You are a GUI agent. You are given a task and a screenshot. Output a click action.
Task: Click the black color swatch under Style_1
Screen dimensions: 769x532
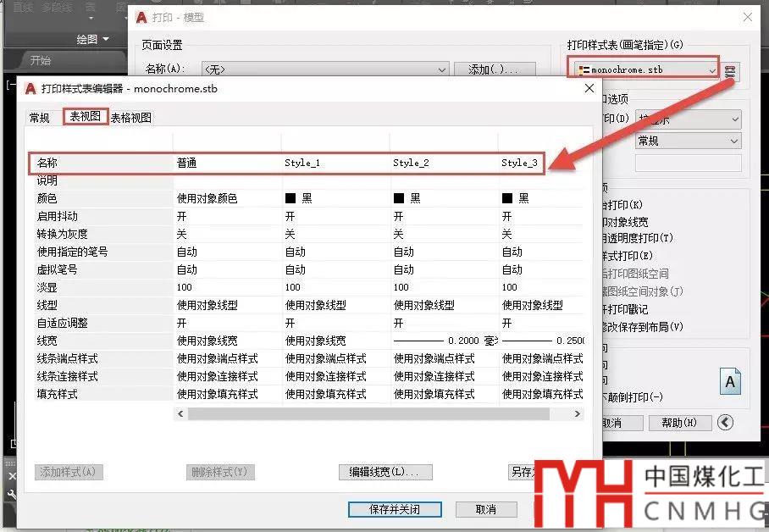click(290, 198)
